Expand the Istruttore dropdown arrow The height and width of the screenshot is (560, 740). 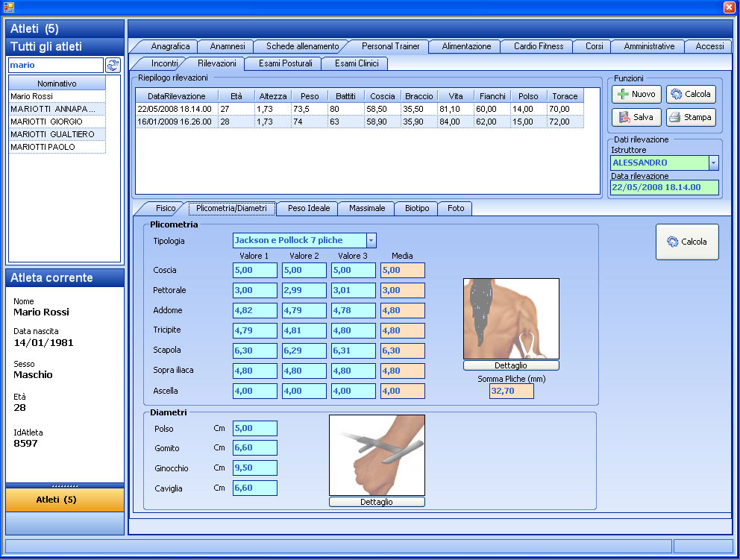point(713,163)
